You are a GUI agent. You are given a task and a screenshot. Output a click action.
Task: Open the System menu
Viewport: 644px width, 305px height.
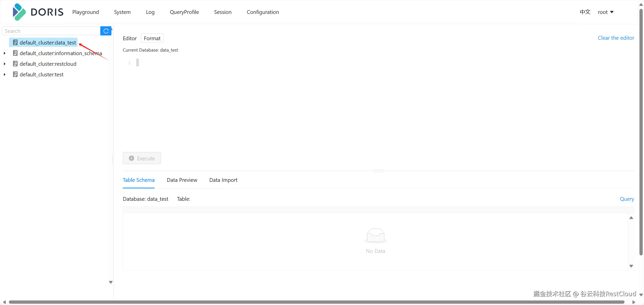click(122, 12)
